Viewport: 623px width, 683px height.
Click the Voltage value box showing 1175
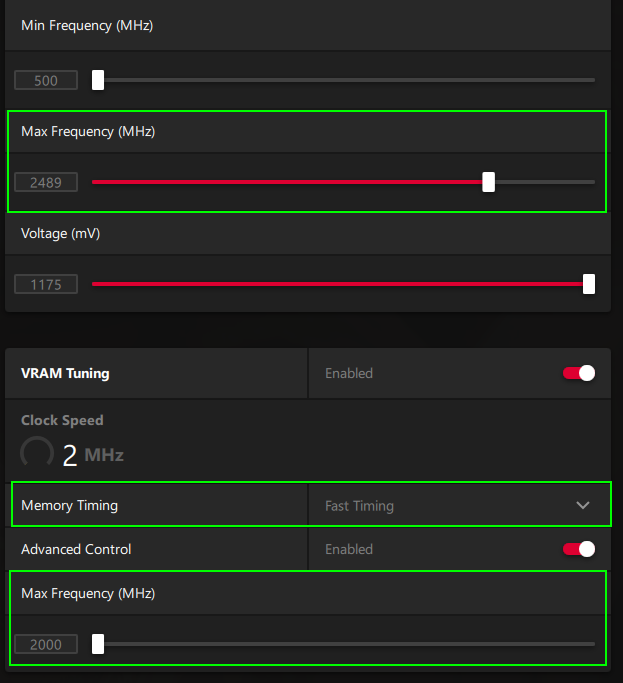point(46,285)
